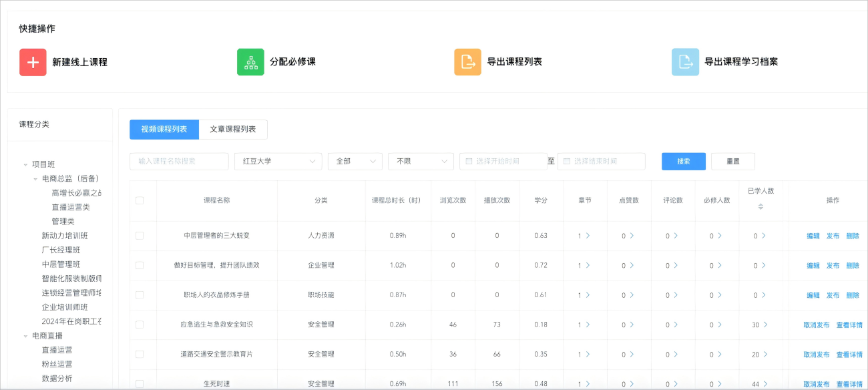
Task: Click calendar icon in end time field
Action: [567, 162]
